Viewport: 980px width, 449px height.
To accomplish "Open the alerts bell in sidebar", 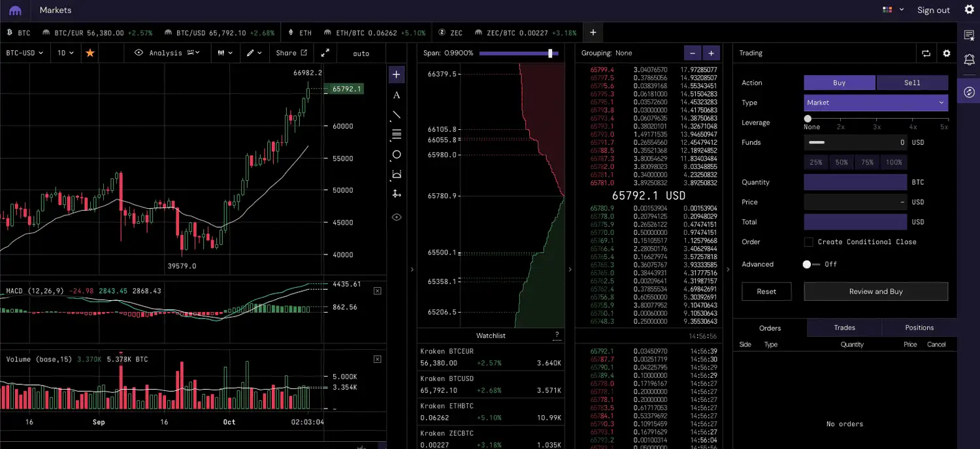I will coord(969,60).
